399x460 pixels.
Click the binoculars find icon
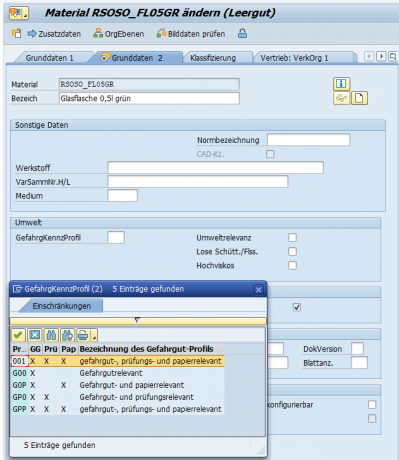pyautogui.click(x=51, y=335)
